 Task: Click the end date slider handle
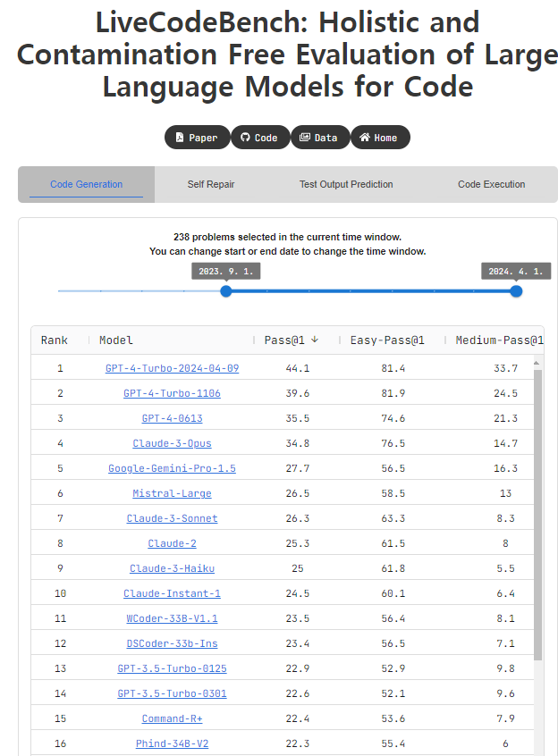click(x=516, y=291)
